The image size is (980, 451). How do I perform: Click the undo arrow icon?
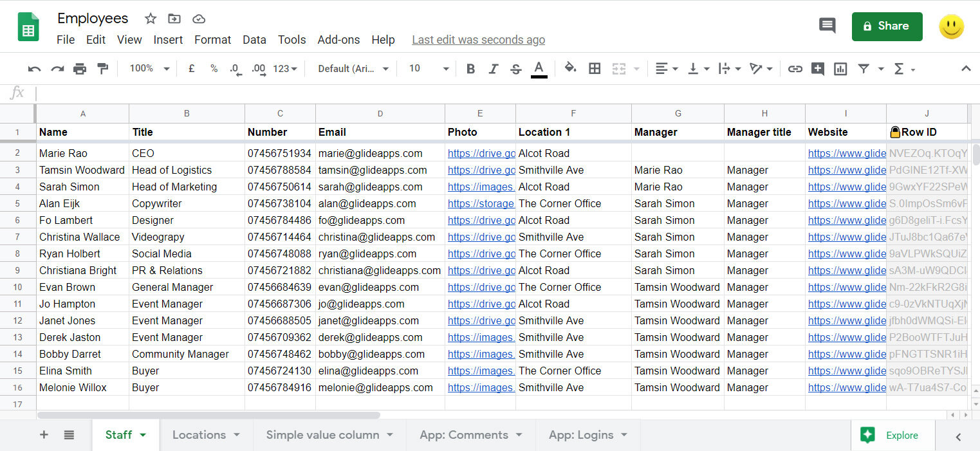point(35,69)
